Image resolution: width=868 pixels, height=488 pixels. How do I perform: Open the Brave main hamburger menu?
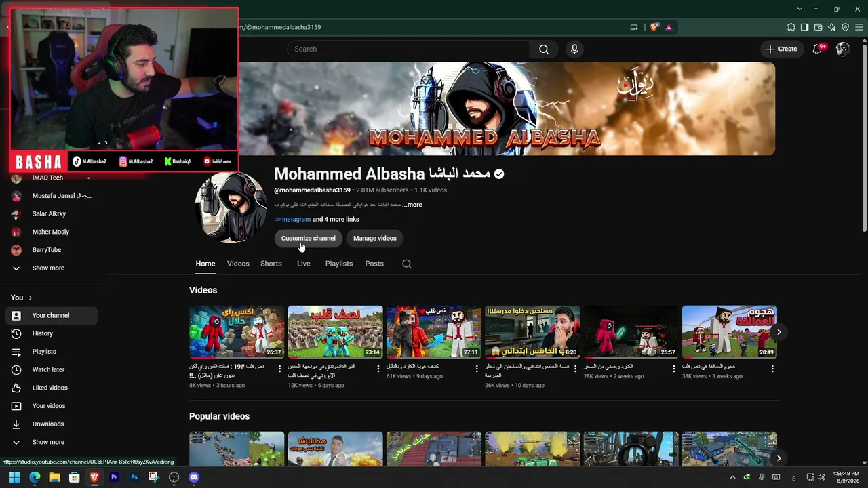point(859,27)
